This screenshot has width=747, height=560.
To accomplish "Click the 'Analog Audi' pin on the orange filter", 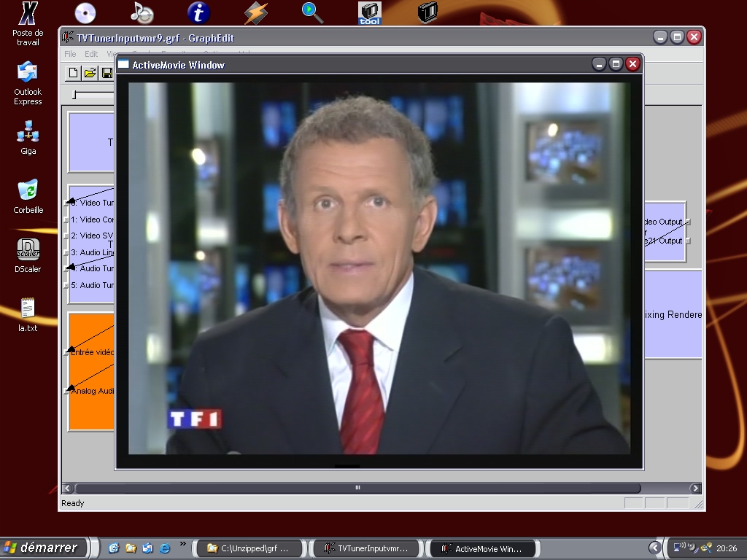I will click(93, 391).
